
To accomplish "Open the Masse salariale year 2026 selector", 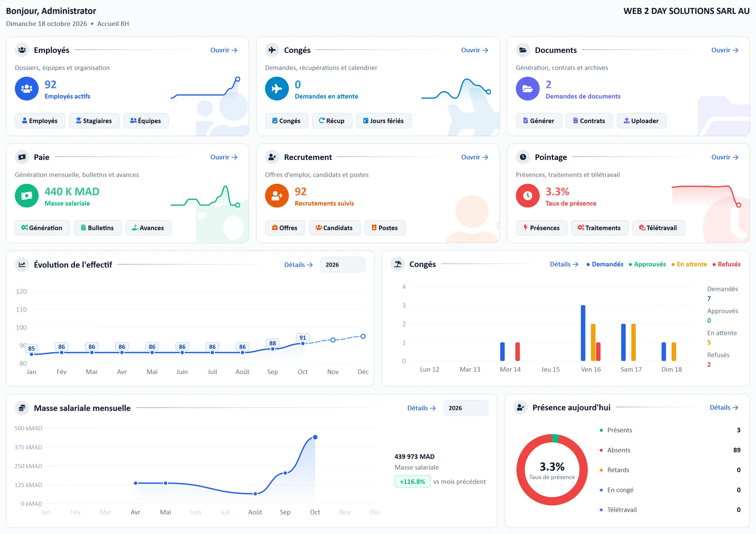I will (466, 408).
